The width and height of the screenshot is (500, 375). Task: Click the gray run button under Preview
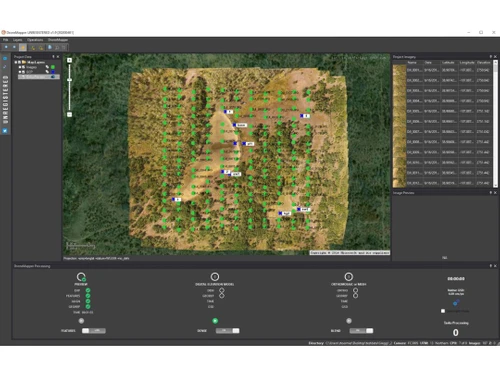(81, 321)
